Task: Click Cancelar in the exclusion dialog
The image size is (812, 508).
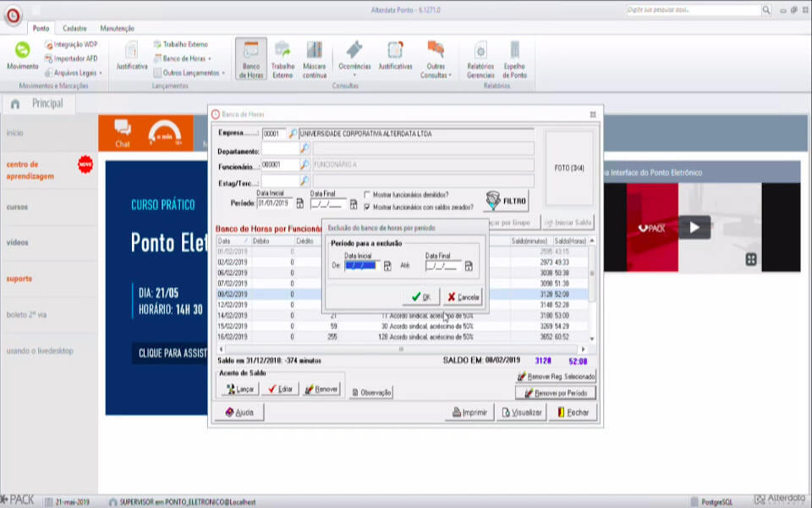Action: tap(463, 297)
